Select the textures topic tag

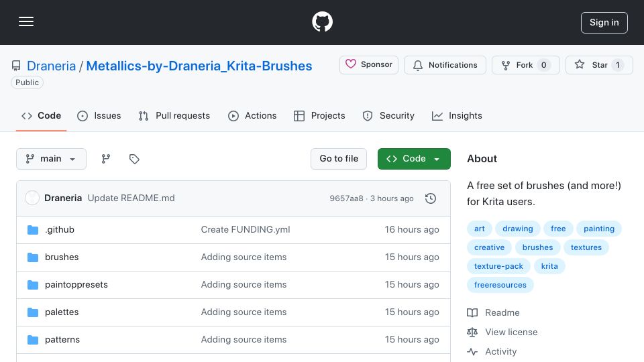click(586, 247)
